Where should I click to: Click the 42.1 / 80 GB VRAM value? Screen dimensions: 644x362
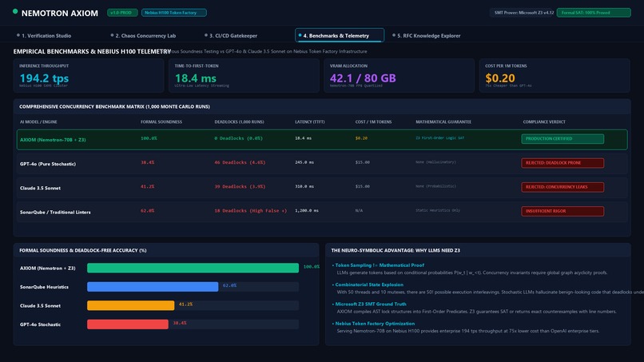363,78
